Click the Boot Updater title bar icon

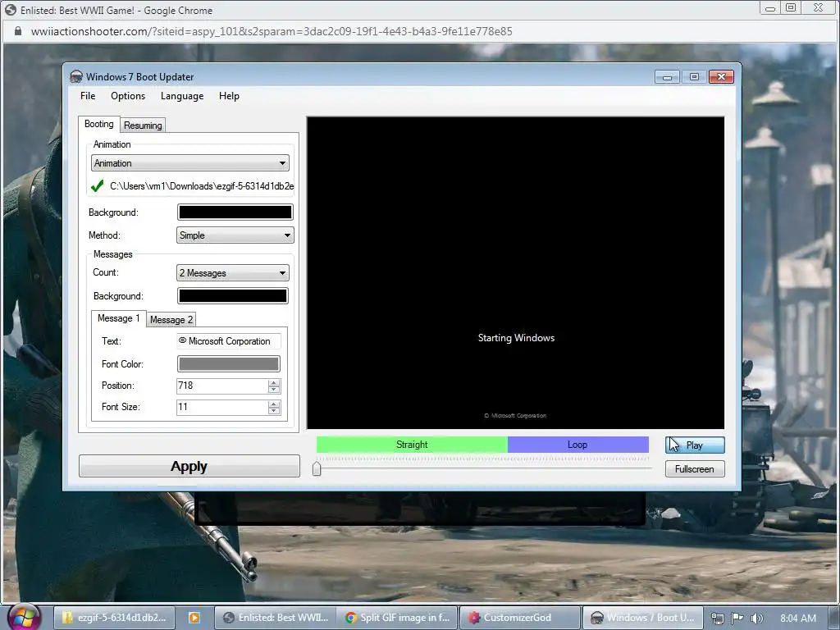click(76, 76)
